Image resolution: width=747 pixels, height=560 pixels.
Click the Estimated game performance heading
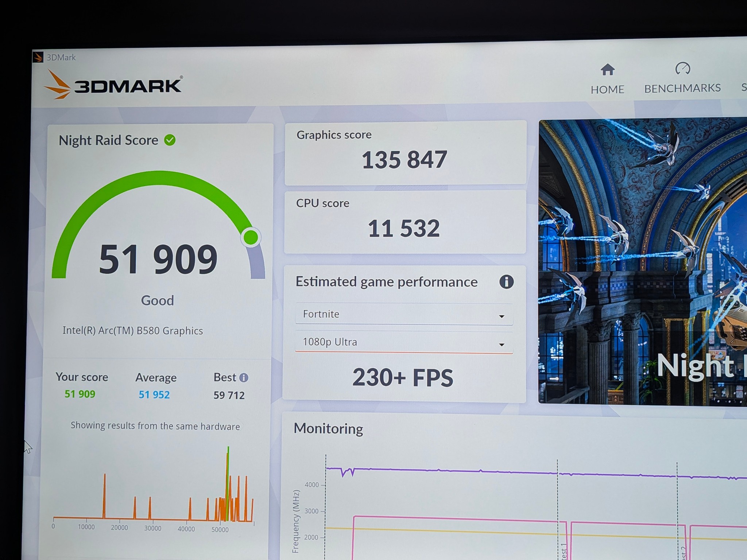pyautogui.click(x=387, y=282)
